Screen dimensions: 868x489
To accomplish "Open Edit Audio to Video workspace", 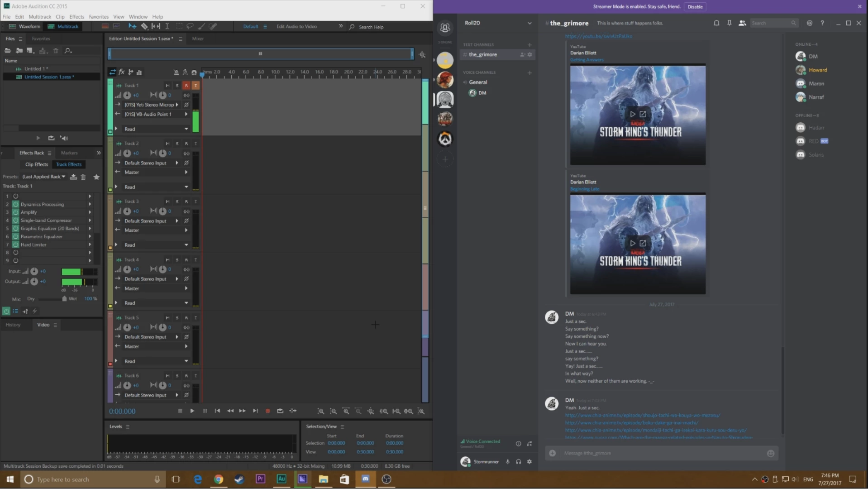I will (x=297, y=27).
